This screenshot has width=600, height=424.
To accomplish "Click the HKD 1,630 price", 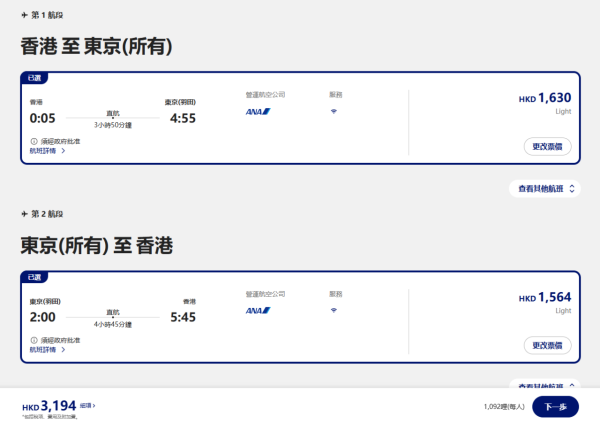I will tap(545, 98).
